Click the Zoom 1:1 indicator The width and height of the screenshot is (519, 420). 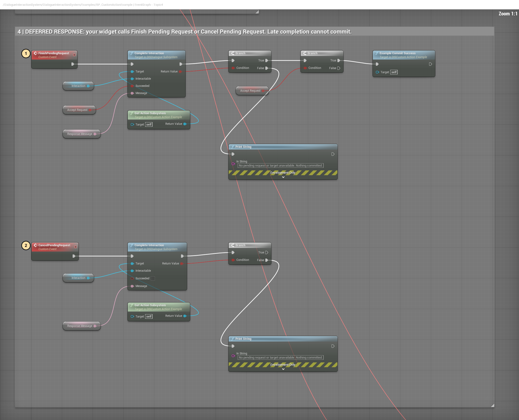tap(508, 14)
